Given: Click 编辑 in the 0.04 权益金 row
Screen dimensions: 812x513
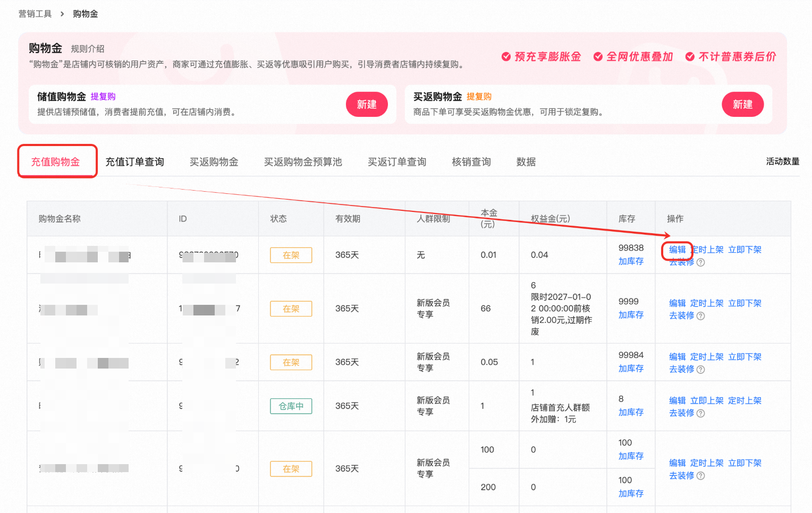Looking at the screenshot, I should [x=678, y=250].
